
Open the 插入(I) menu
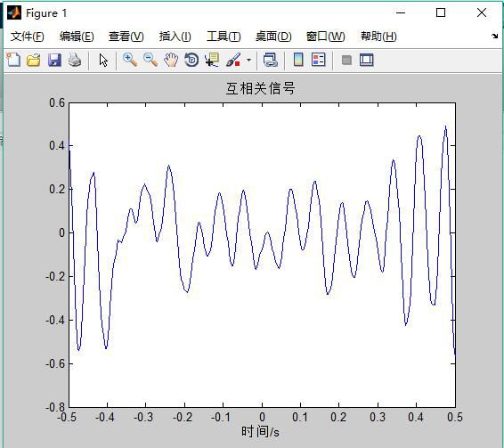175,37
